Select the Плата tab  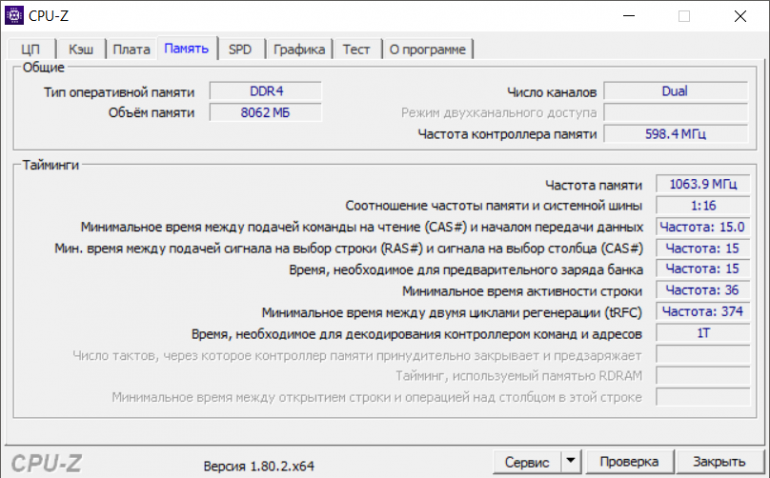click(x=131, y=49)
